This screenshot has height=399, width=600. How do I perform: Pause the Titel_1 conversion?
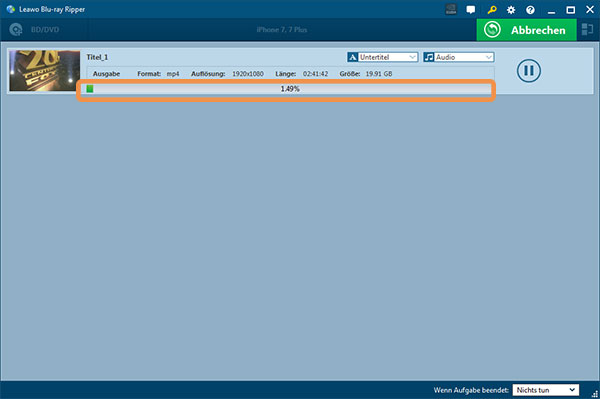click(x=528, y=71)
